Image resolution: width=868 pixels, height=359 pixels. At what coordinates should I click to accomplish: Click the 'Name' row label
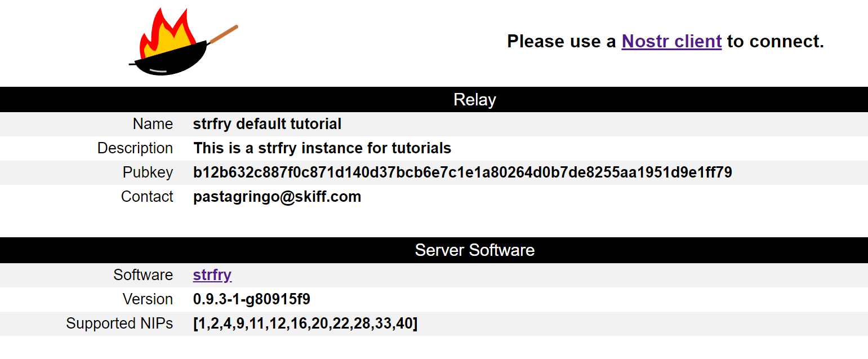point(153,124)
